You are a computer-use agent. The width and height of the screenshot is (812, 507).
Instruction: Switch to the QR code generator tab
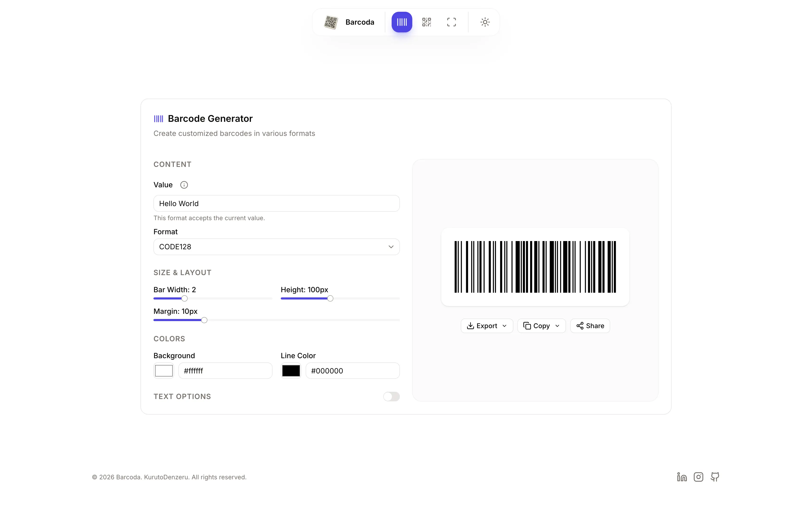[426, 22]
